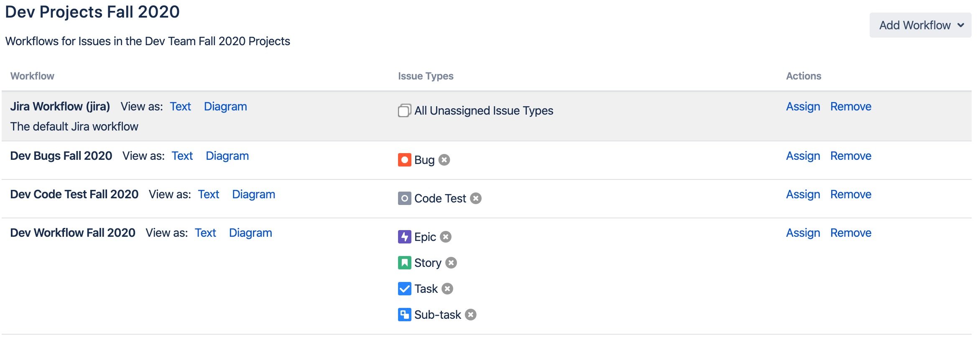This screenshot has height=338, width=980.
Task: Click the blue Task checkmark icon
Action: click(x=404, y=289)
